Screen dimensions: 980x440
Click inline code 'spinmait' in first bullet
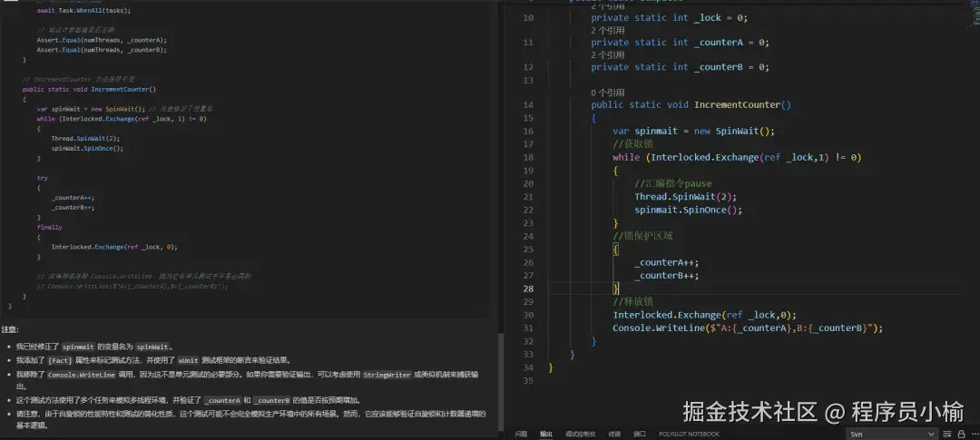click(78, 347)
